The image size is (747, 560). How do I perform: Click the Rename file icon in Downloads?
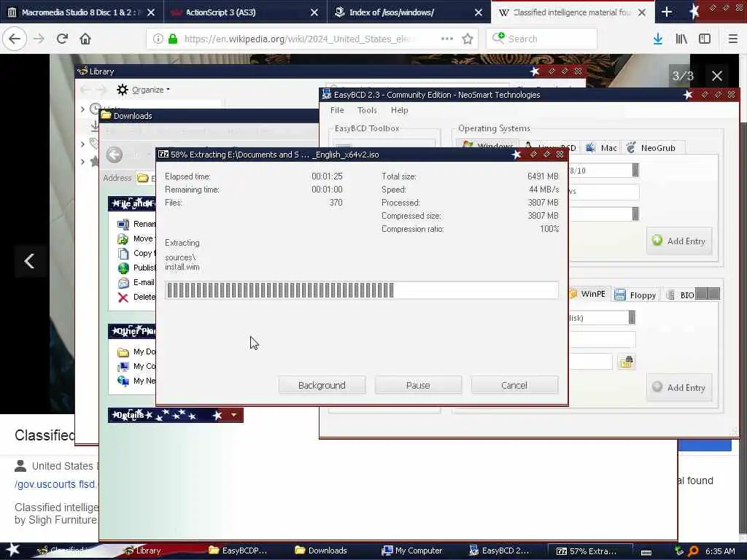(123, 224)
